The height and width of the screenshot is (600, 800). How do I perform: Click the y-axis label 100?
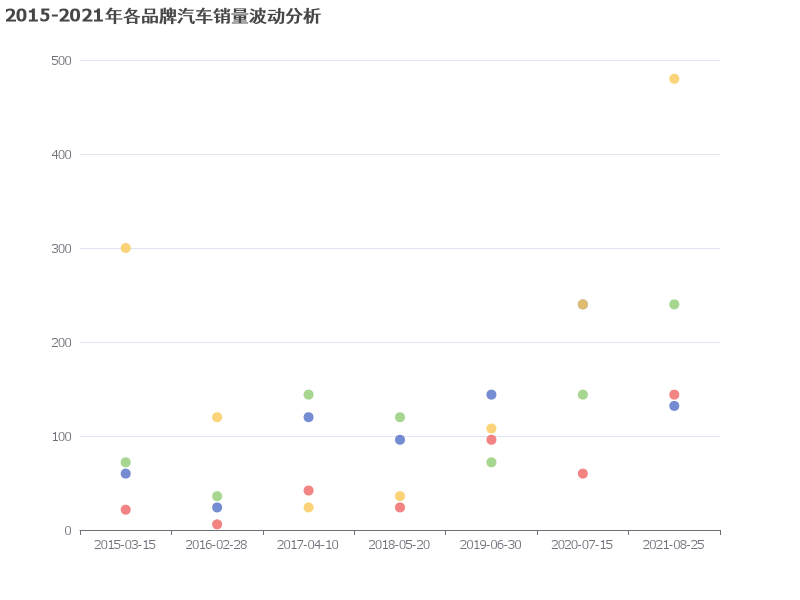tap(61, 437)
